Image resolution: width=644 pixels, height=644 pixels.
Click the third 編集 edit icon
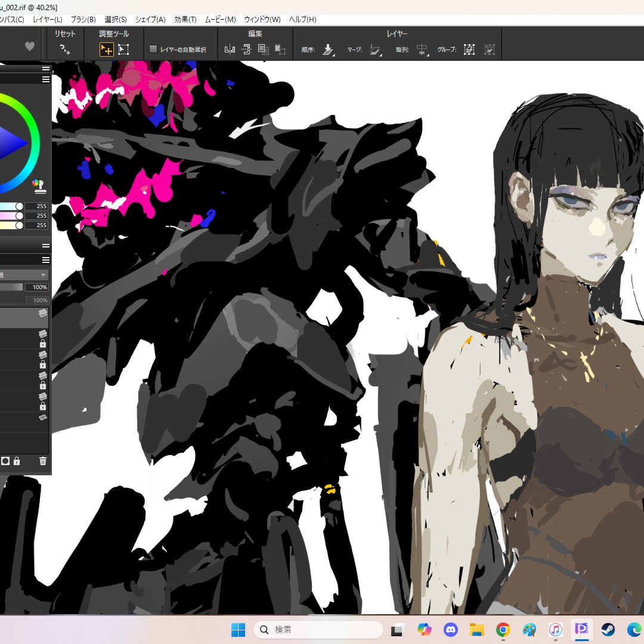tap(264, 49)
